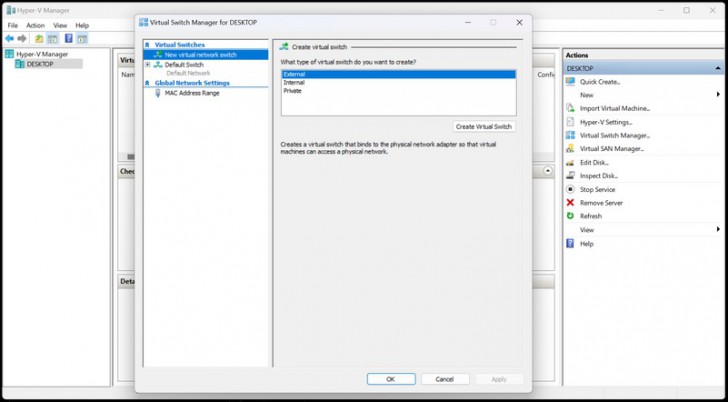Click the Inspect Disk icon
Viewport: 728px width, 402px height.
tap(570, 175)
